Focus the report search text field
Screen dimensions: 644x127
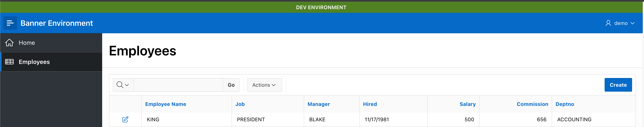tap(178, 85)
